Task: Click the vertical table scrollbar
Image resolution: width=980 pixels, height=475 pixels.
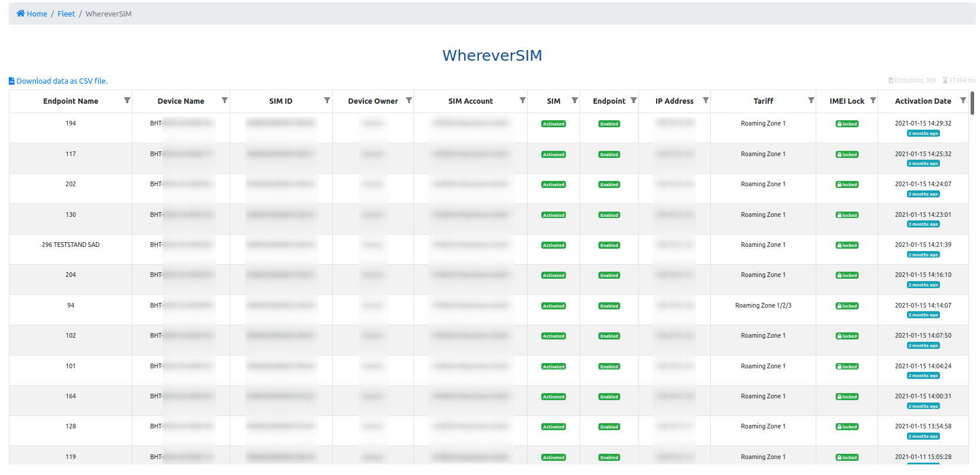Action: coord(972,103)
